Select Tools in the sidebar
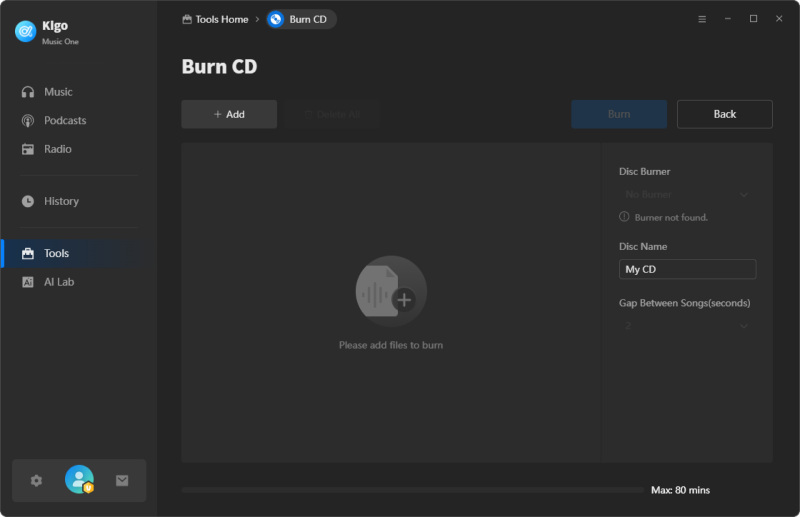The image size is (800, 517). tap(79, 253)
